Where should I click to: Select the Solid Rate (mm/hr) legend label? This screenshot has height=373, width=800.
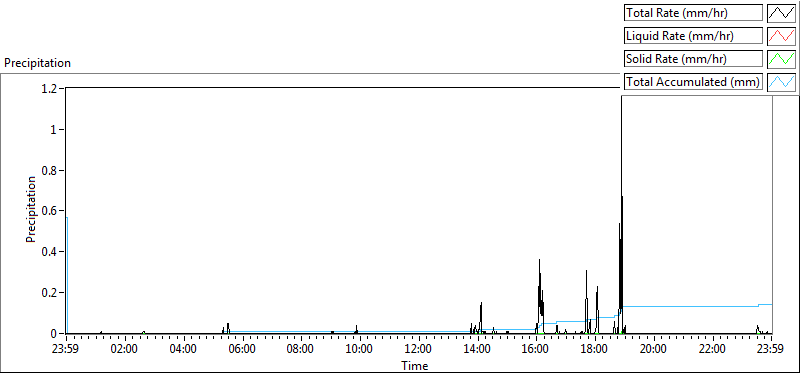pos(693,59)
